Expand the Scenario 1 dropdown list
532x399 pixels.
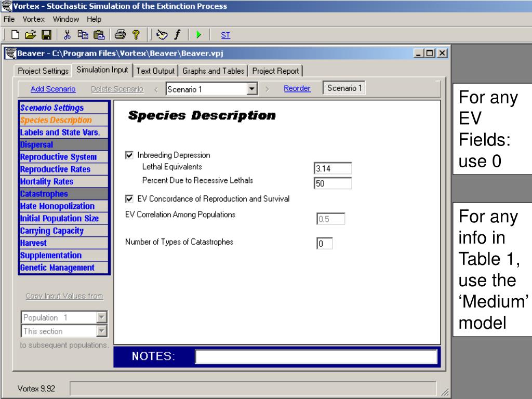[x=252, y=89]
